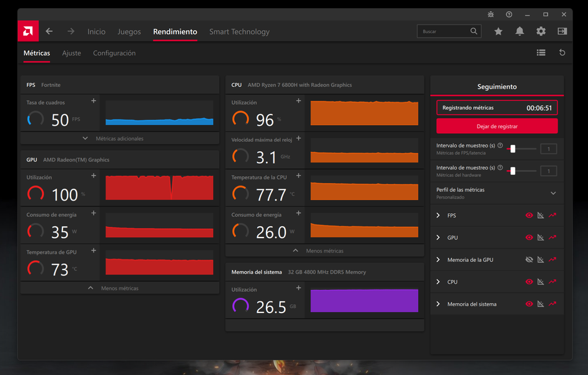Open the Juegos tab
This screenshot has width=588, height=375.
(x=129, y=32)
